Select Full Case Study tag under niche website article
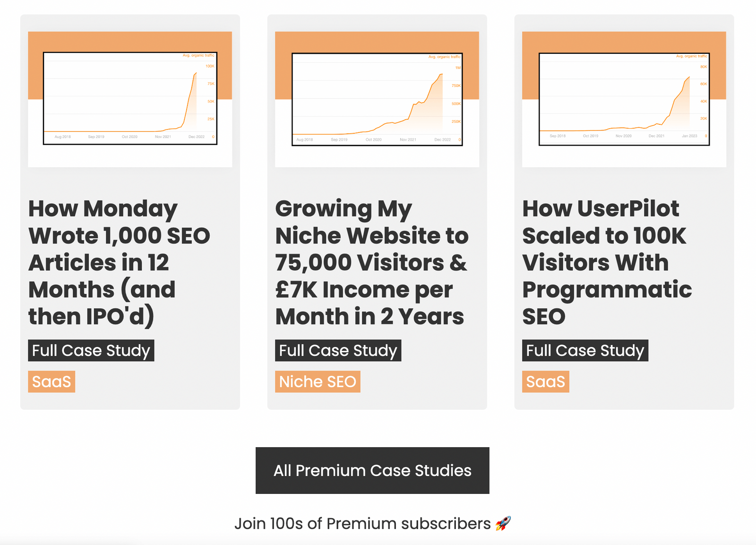The height and width of the screenshot is (545, 756). (338, 350)
